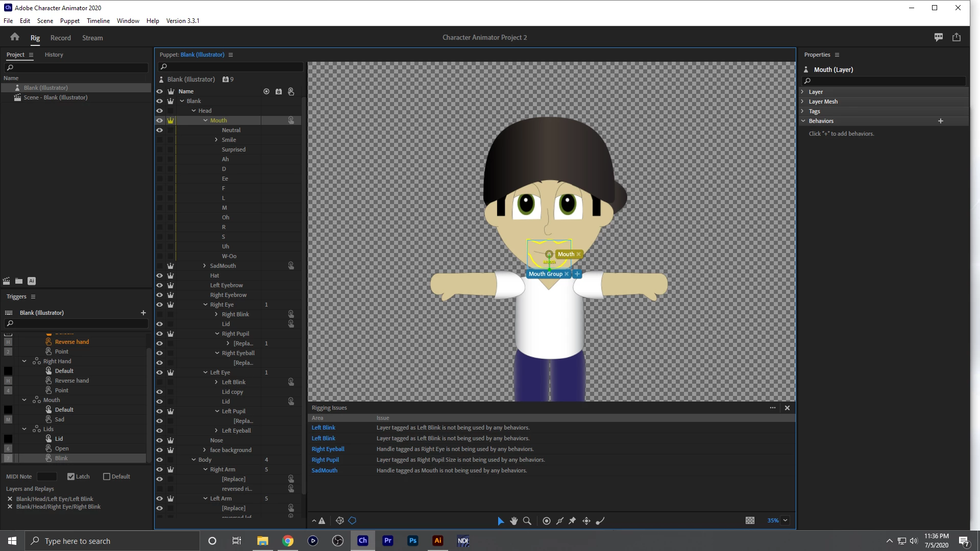The height and width of the screenshot is (551, 980).
Task: Select the Pin tool
Action: click(572, 521)
